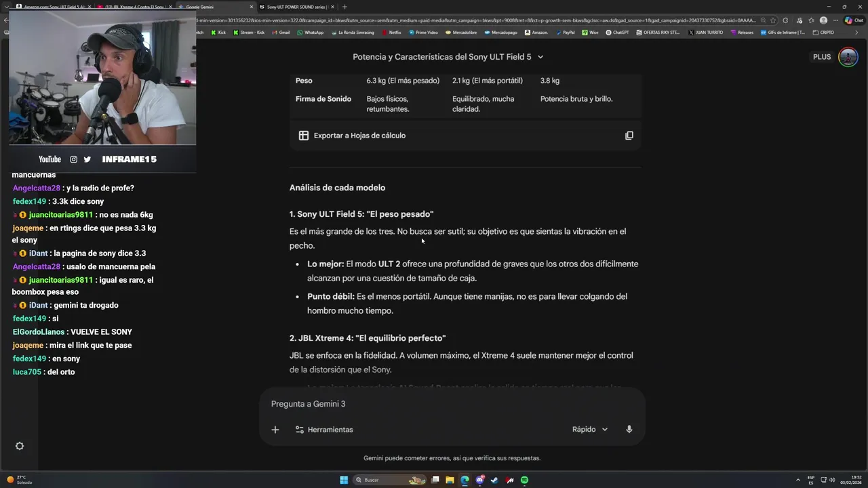868x488 pixels.
Task: Click the browser address bar URL
Action: (x=475, y=20)
